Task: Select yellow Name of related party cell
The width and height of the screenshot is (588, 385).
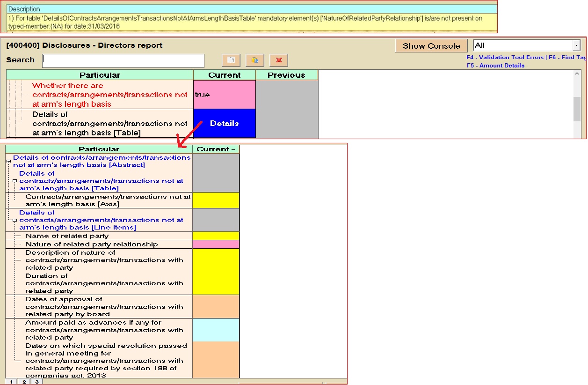Action: click(216, 236)
